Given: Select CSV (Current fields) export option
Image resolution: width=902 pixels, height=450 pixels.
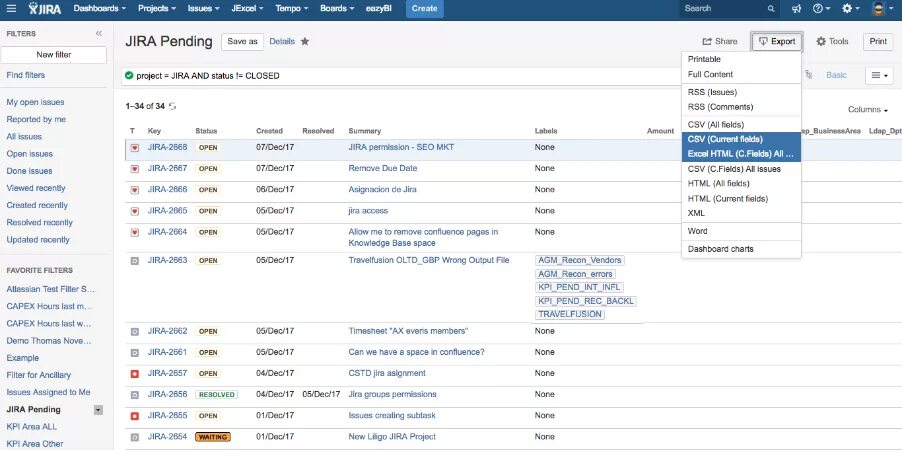Looking at the screenshot, I should [741, 139].
